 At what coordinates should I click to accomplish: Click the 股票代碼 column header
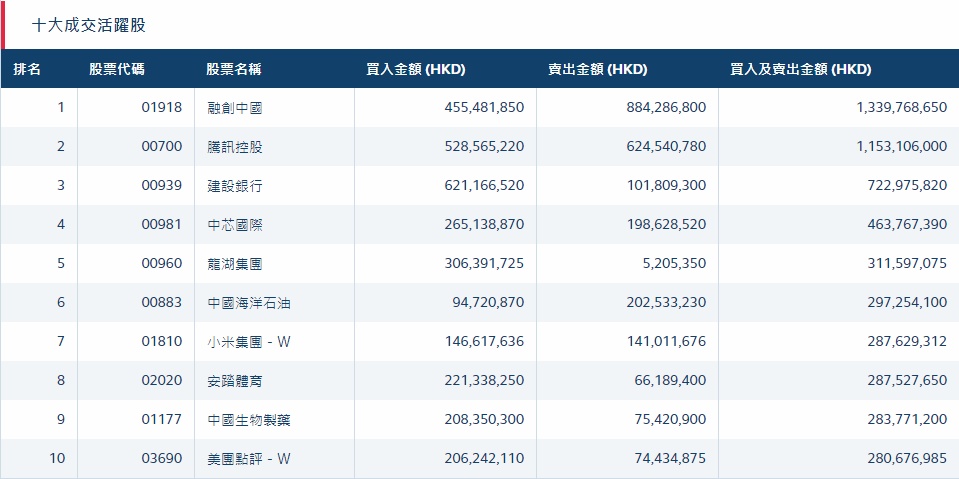(116, 70)
